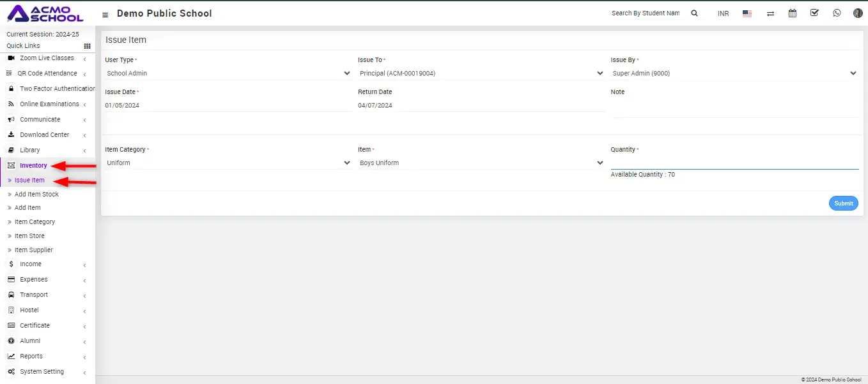Click the Issue Date field
This screenshot has height=384, width=868.
228,106
